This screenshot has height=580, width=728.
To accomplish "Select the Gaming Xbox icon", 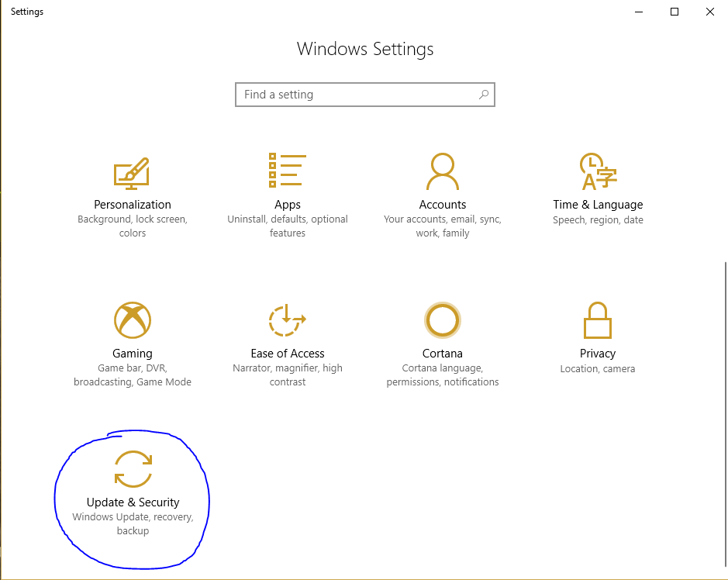I will (x=132, y=319).
